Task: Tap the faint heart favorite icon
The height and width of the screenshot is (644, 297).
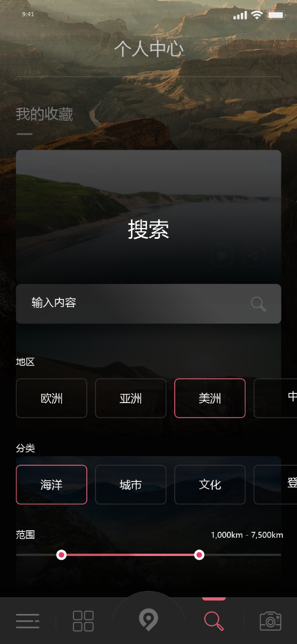Action: [x=221, y=256]
